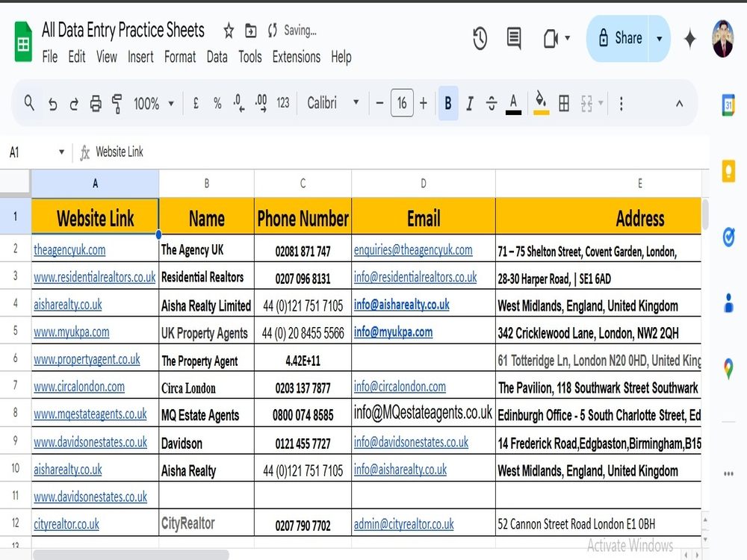Open the Tools menu
The width and height of the screenshot is (747, 560).
[x=250, y=57]
